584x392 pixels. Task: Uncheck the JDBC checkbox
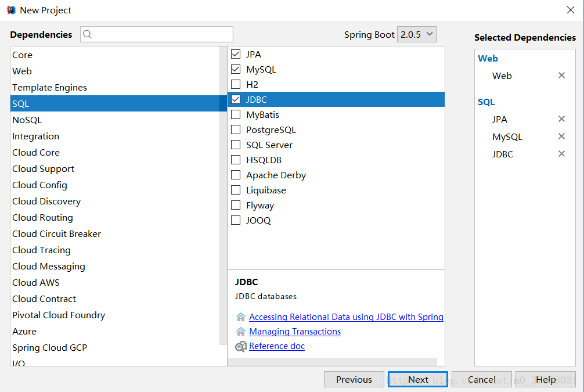click(236, 99)
